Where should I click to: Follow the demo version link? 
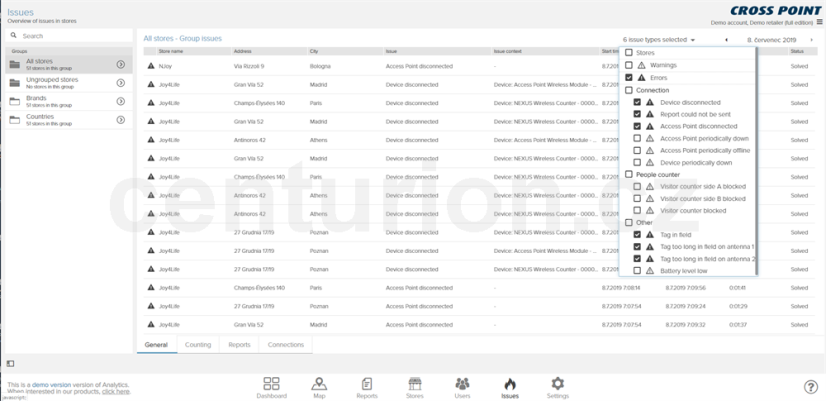51,385
